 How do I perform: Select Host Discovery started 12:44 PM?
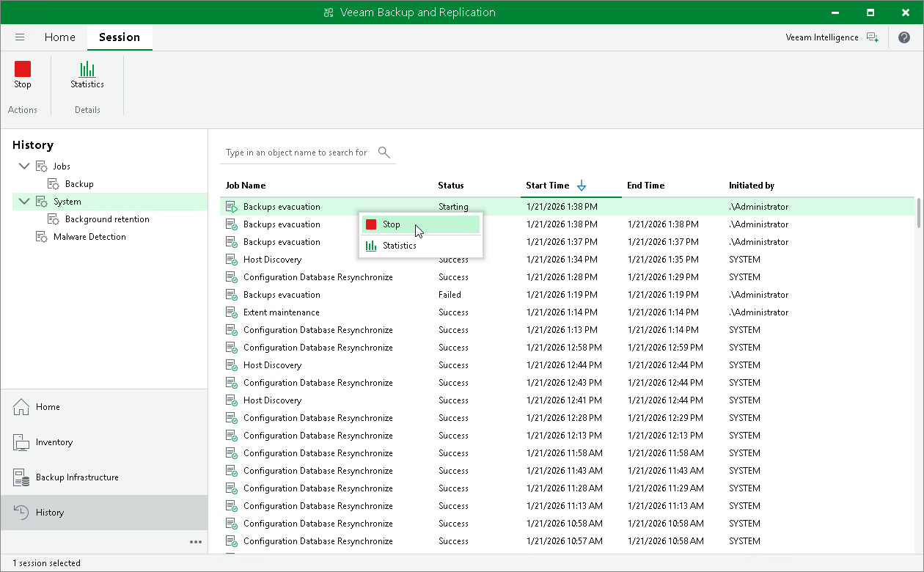click(272, 365)
